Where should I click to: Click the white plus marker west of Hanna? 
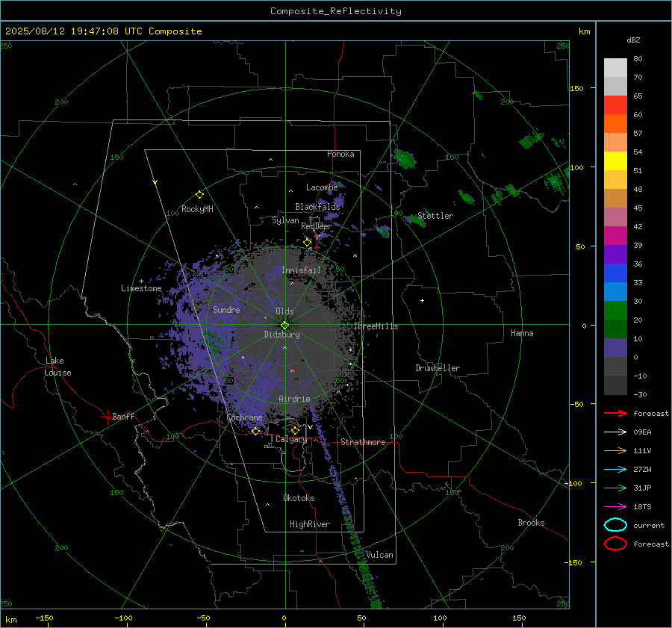(x=422, y=300)
